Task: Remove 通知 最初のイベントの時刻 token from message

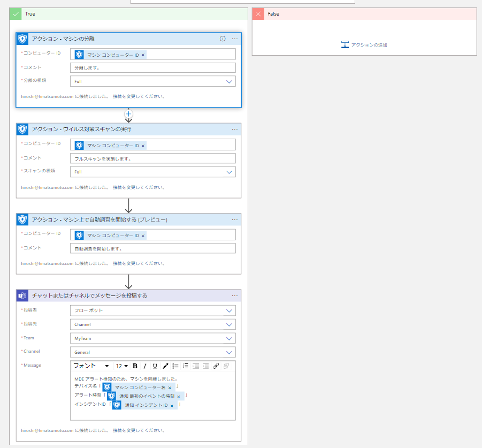Action: [x=179, y=396]
